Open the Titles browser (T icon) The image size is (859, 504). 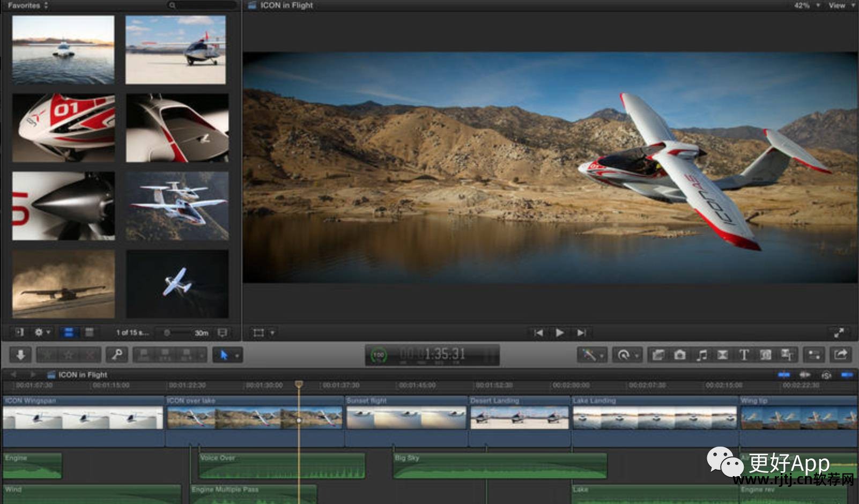[744, 354]
